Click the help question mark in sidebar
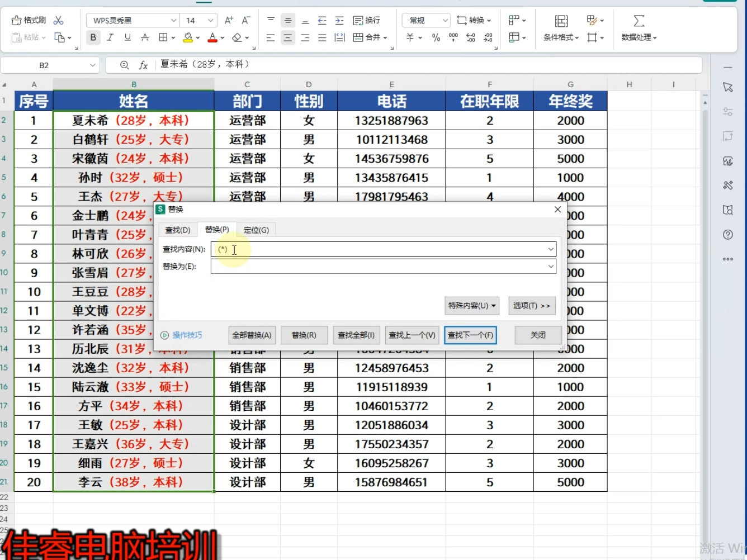 coord(727,235)
